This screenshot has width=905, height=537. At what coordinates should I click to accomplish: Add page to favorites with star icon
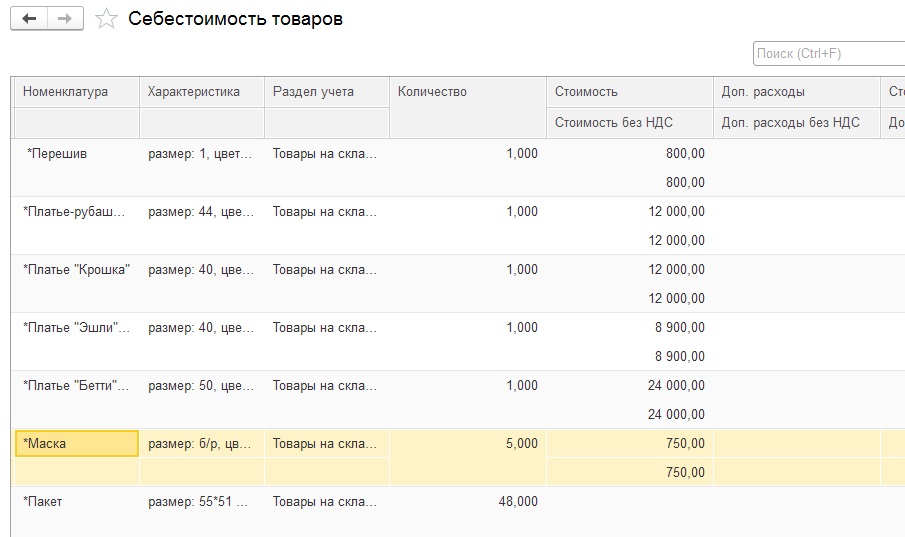pos(106,20)
